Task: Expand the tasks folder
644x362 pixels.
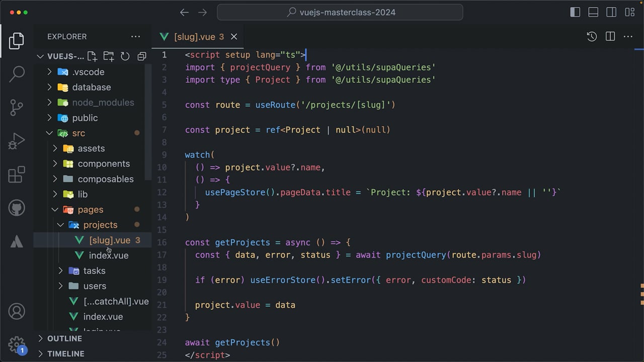Action: click(60, 270)
